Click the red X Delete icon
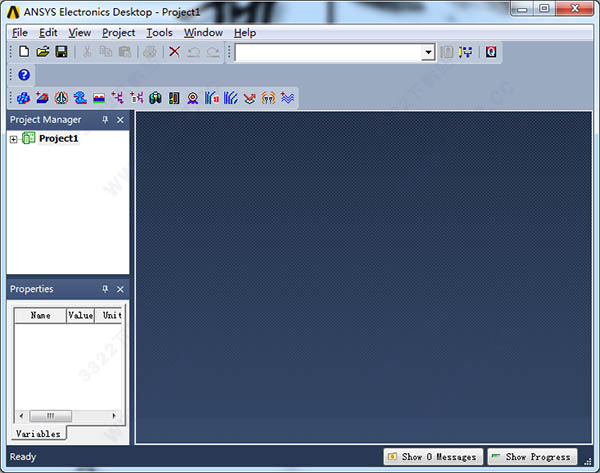This screenshot has height=473, width=600. click(175, 52)
